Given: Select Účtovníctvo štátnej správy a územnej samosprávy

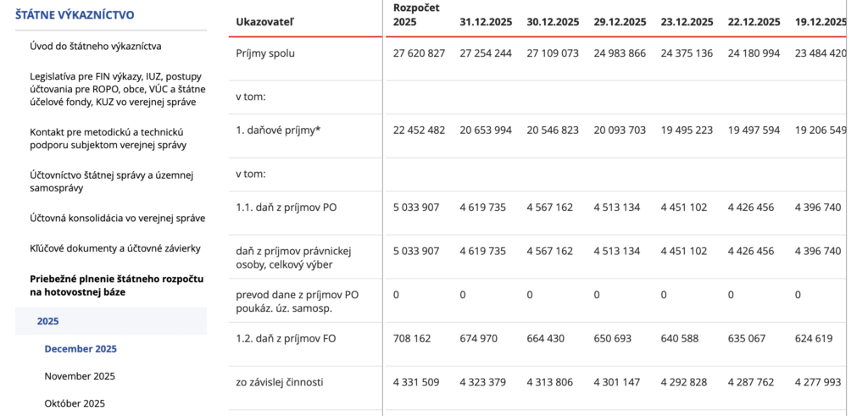Looking at the screenshot, I should (112, 181).
